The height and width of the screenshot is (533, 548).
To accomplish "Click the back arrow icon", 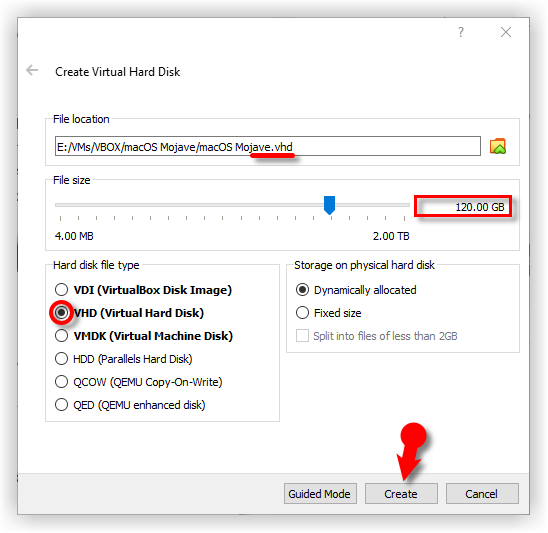I will pos(32,70).
